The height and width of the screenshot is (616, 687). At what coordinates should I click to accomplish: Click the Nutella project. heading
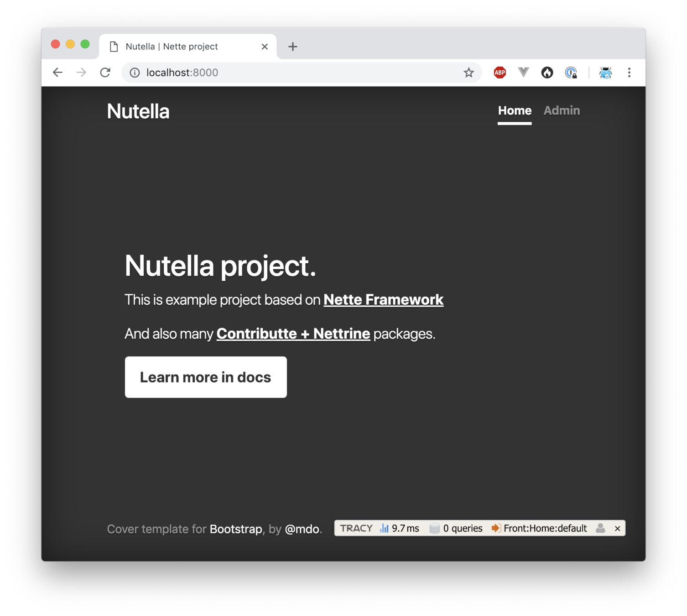pyautogui.click(x=220, y=266)
